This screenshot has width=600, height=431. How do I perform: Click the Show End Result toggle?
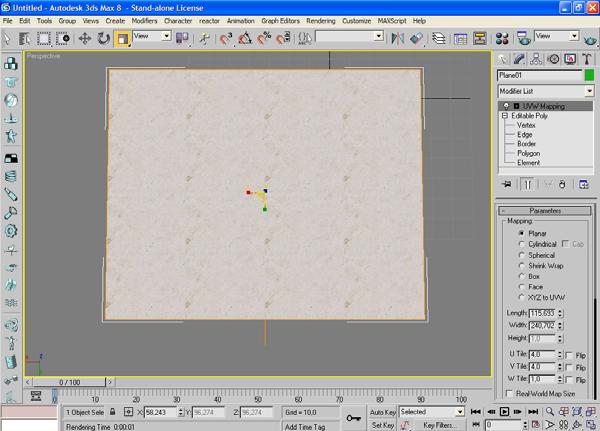point(527,184)
